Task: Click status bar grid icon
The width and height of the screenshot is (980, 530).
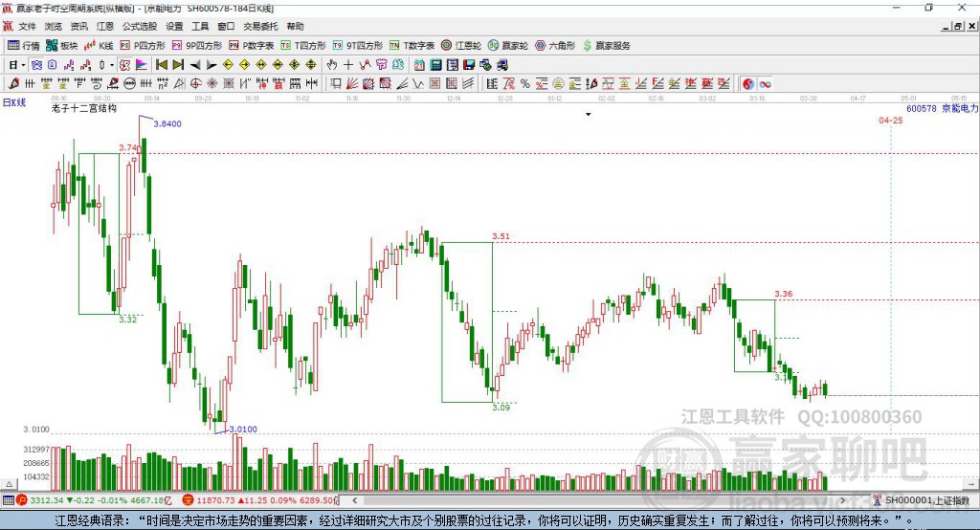Action: [x=8, y=500]
